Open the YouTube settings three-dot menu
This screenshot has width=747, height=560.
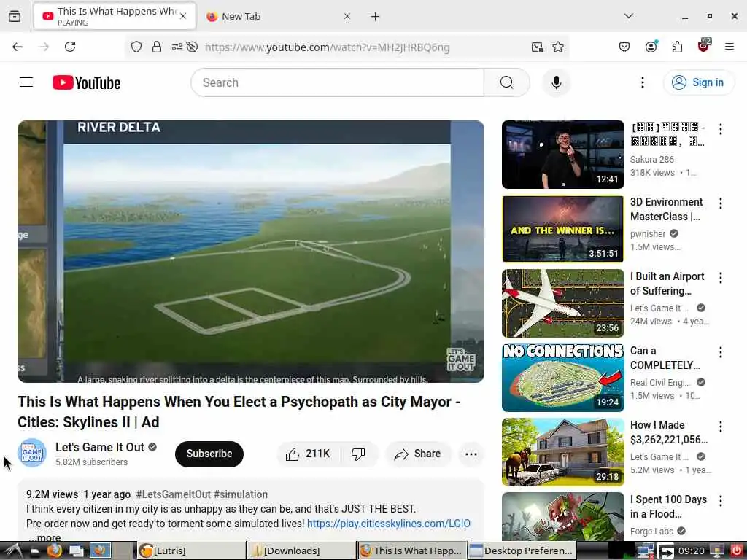642,82
